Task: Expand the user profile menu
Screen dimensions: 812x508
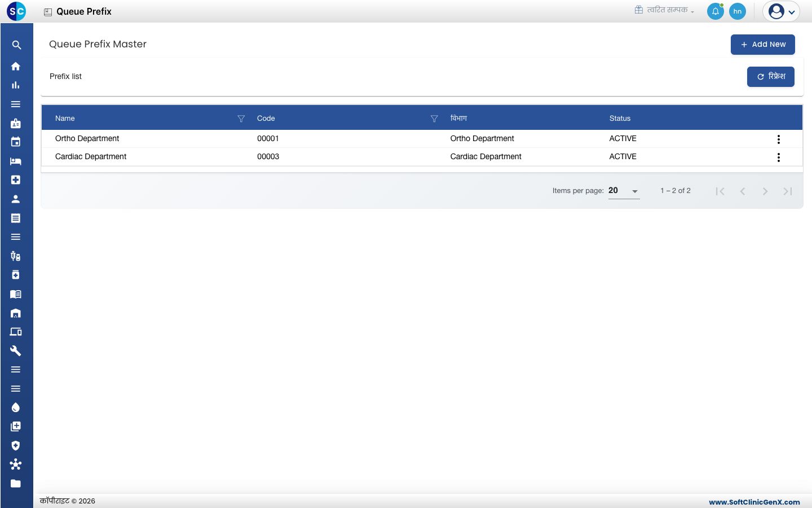Action: pos(782,11)
